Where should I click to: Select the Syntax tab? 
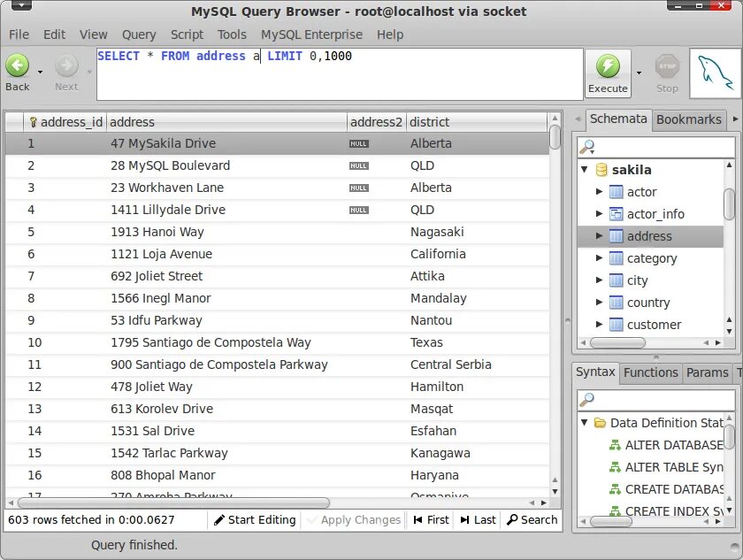(x=595, y=372)
